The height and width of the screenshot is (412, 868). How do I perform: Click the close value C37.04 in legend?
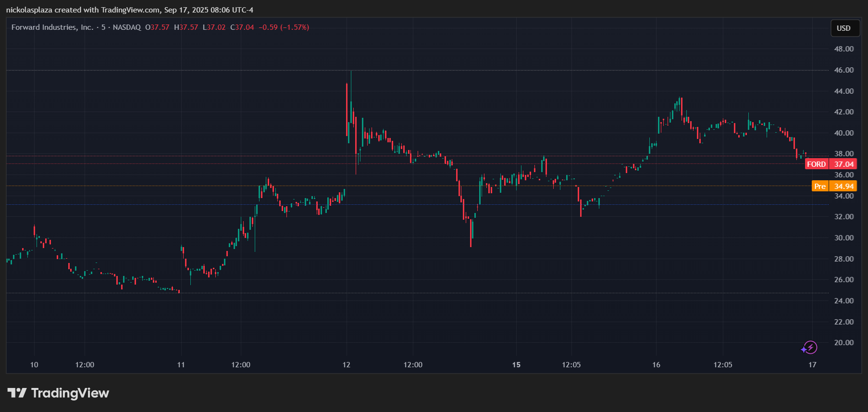pos(242,27)
